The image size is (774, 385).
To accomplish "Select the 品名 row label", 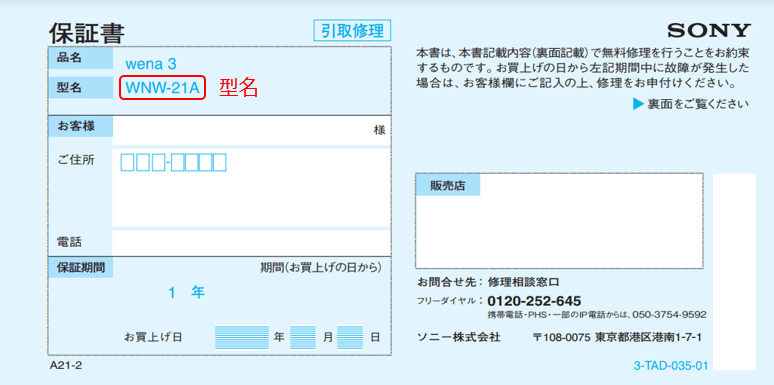I will coord(80,58).
